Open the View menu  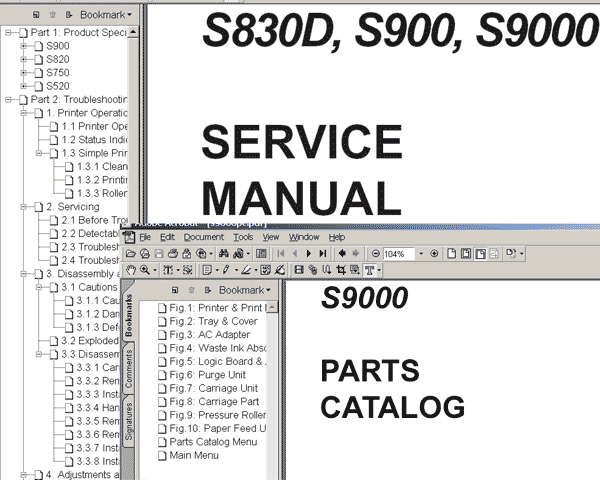(x=271, y=237)
